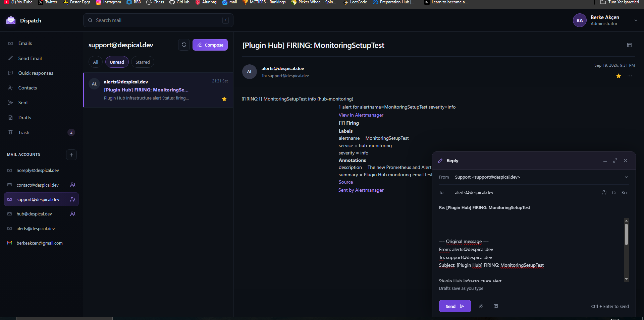Add recipient from contacts icon
The image size is (644, 320).
pos(604,192)
